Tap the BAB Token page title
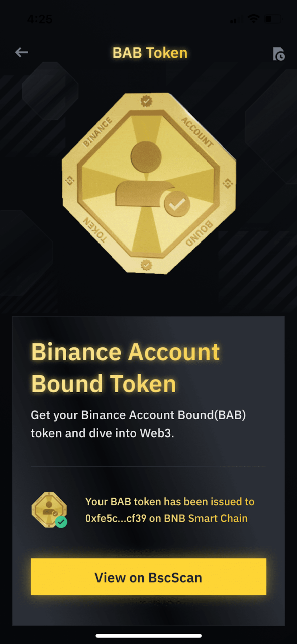This screenshot has height=644, width=297. pyautogui.click(x=150, y=53)
